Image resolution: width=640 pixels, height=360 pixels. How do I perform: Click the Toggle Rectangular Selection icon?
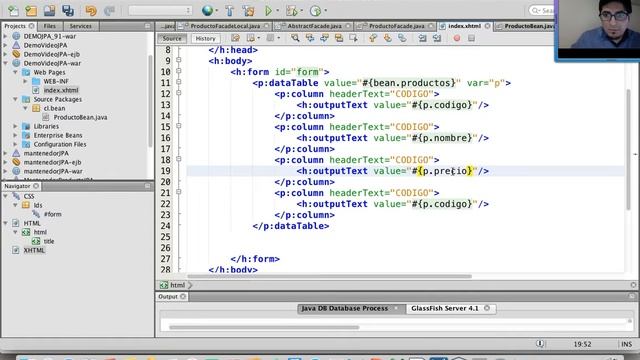353,38
